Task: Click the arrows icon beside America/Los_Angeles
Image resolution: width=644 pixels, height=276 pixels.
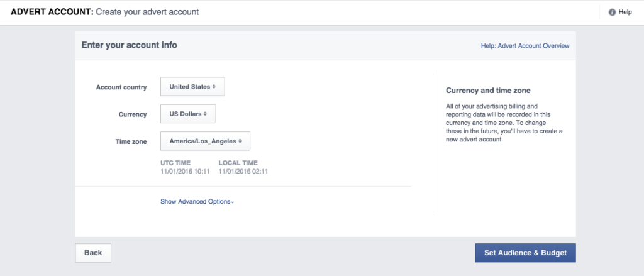Action: pyautogui.click(x=240, y=141)
